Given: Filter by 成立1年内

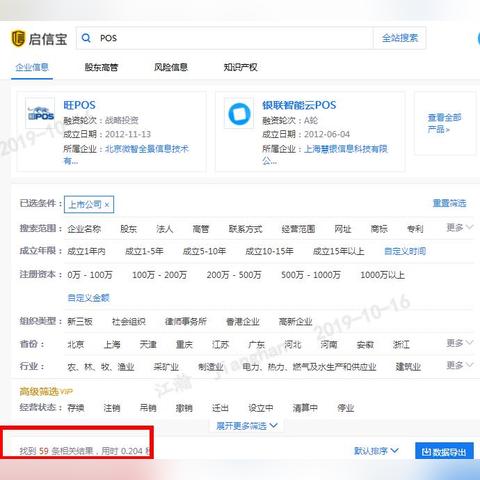Looking at the screenshot, I should point(86,251).
